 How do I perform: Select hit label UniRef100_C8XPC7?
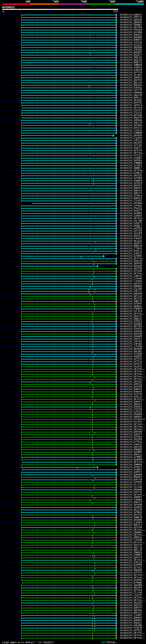(131, 339)
